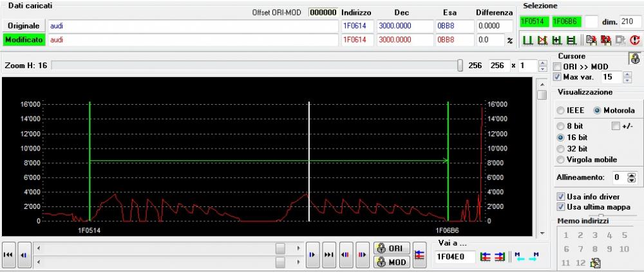Select the IEEE radio button

pos(560,111)
